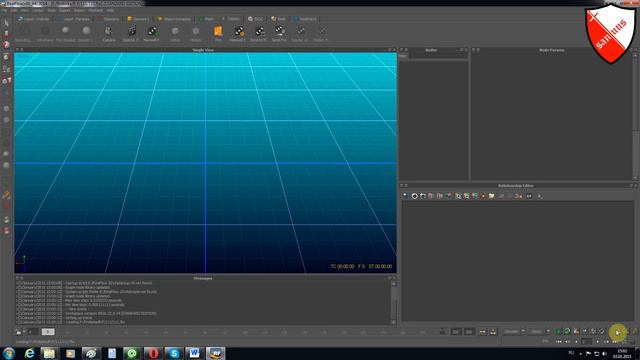Click the orange highlighted shelf icon
Viewport: 640px width, 360px height.
coord(218,31)
